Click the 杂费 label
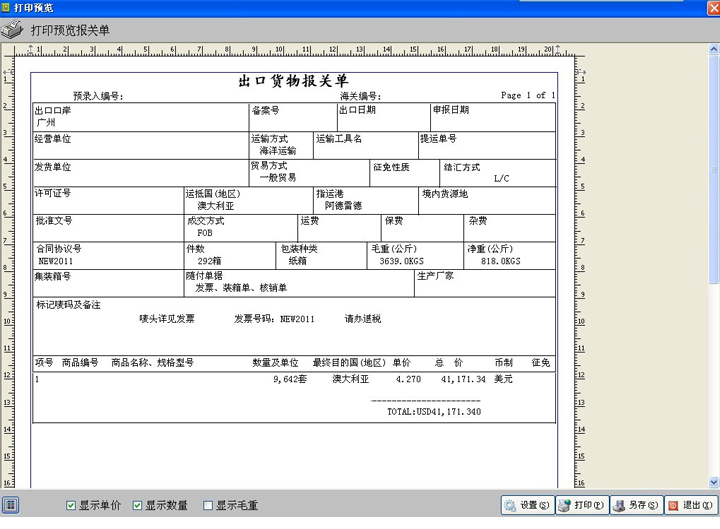 point(478,221)
